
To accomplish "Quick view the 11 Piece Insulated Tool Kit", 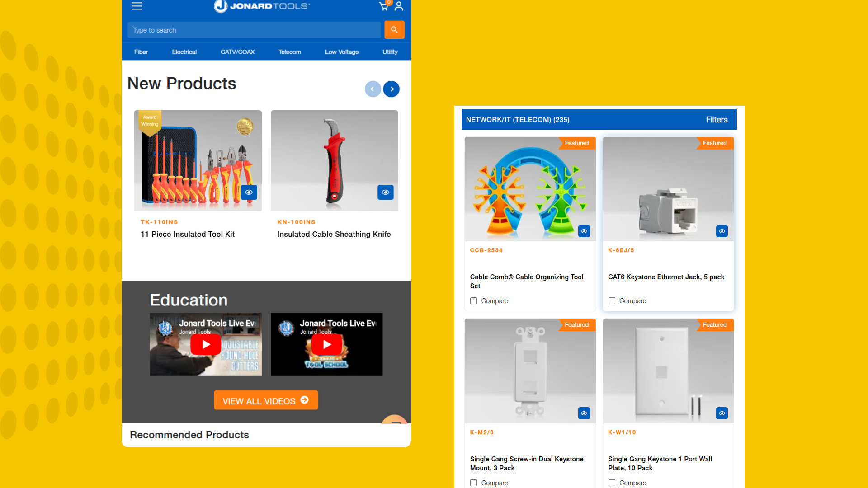I will (249, 192).
